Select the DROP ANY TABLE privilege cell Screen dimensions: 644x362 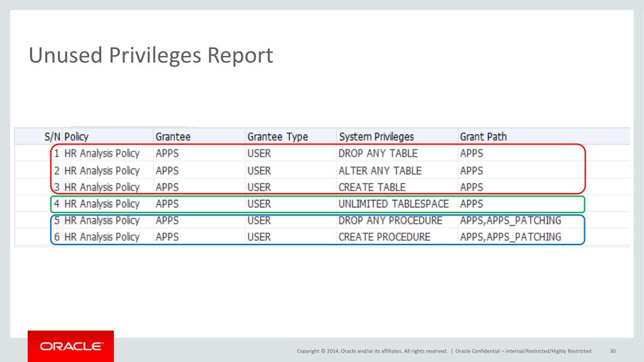(x=378, y=153)
